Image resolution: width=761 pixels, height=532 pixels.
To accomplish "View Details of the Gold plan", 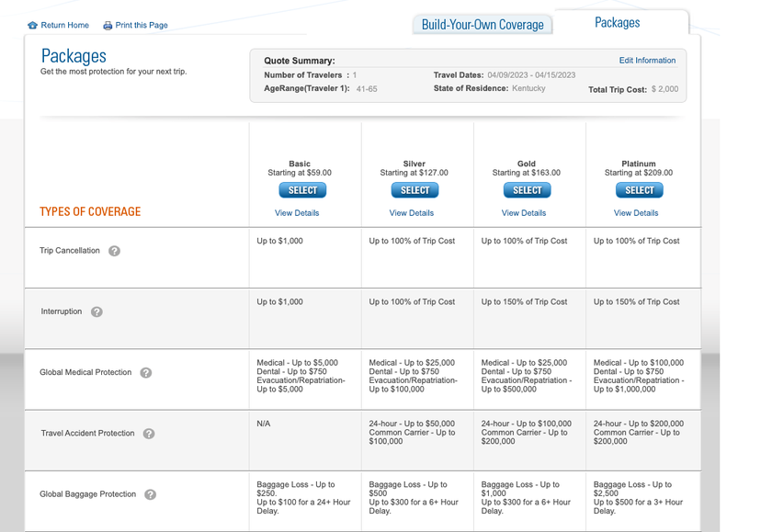I will pyautogui.click(x=523, y=212).
